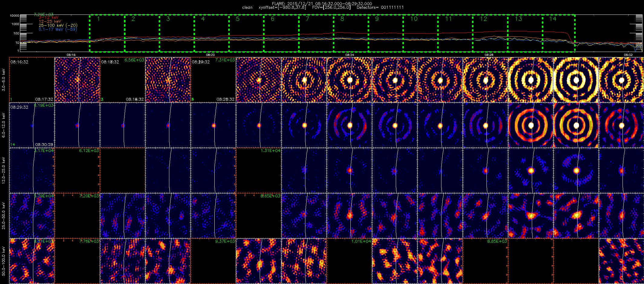Click the green "7.20E+03" value

click(89, 196)
